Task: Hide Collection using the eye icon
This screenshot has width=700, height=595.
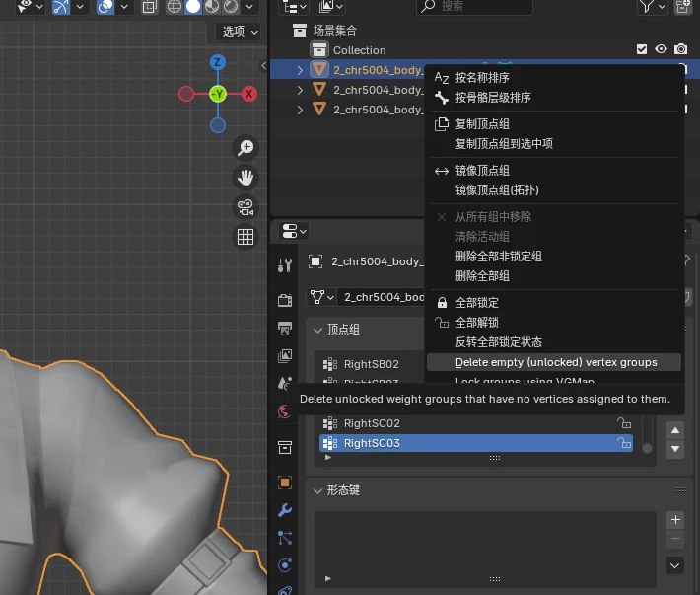Action: pos(661,49)
